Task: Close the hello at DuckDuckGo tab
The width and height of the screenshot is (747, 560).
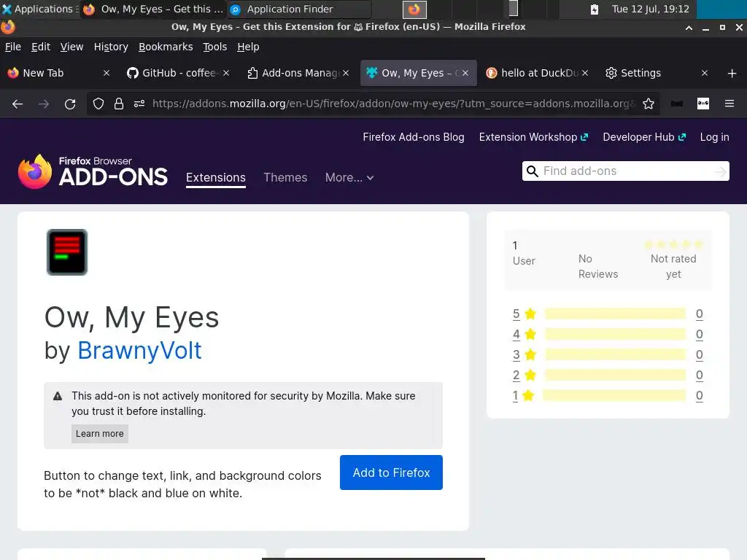Action: coord(585,73)
